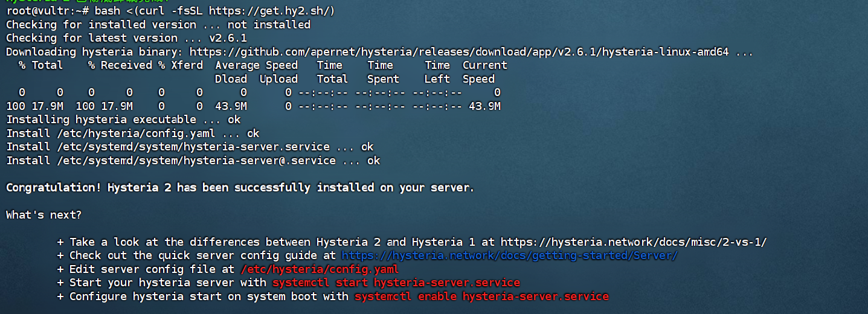The width and height of the screenshot is (868, 314).
Task: Click the "% Xferd" curl column header
Action: [x=181, y=65]
